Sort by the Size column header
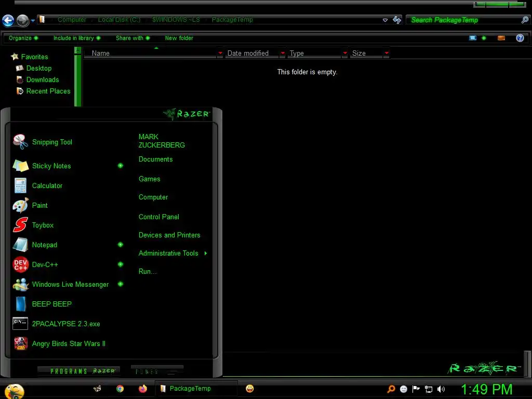This screenshot has width=532, height=399. [x=366, y=54]
